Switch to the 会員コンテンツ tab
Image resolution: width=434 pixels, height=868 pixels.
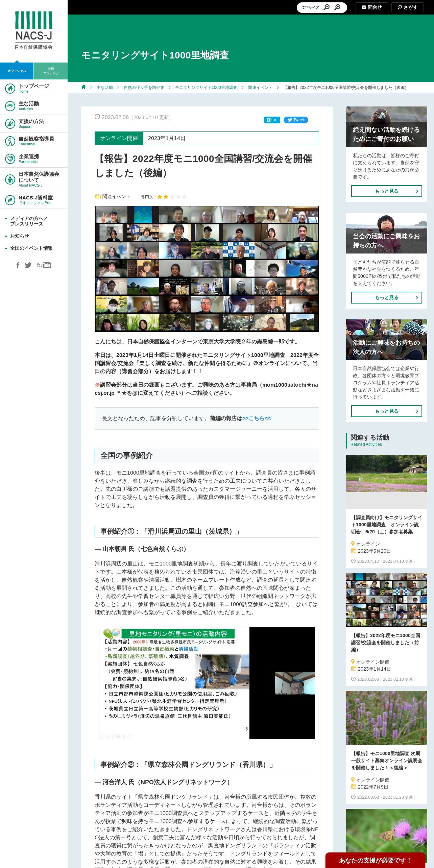click(x=51, y=71)
